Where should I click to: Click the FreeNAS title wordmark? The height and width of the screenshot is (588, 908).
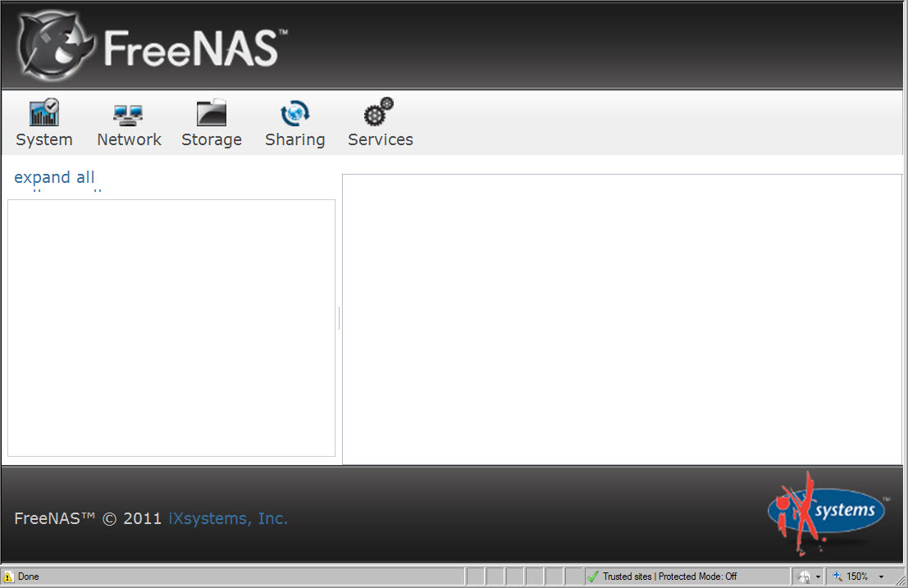195,48
